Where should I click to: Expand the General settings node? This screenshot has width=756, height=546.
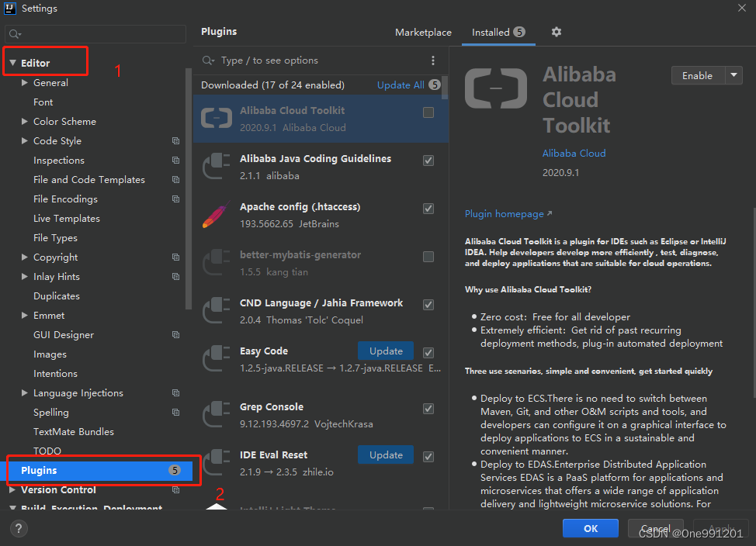[x=25, y=82]
